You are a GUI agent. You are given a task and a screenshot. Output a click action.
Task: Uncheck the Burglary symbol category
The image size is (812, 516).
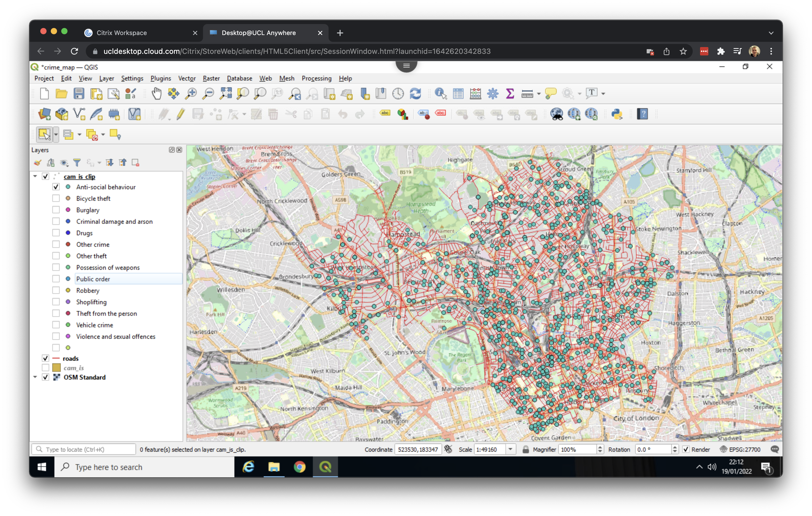[56, 210]
